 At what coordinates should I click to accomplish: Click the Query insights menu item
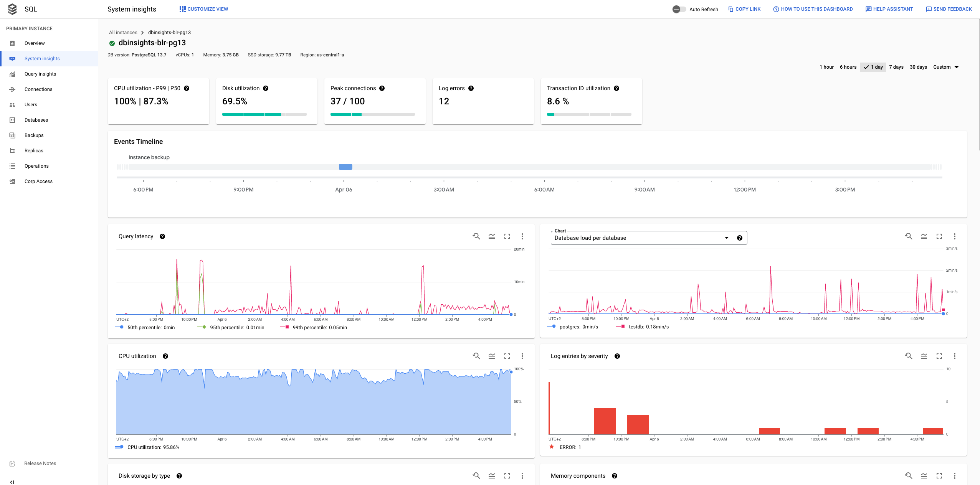[x=40, y=74]
